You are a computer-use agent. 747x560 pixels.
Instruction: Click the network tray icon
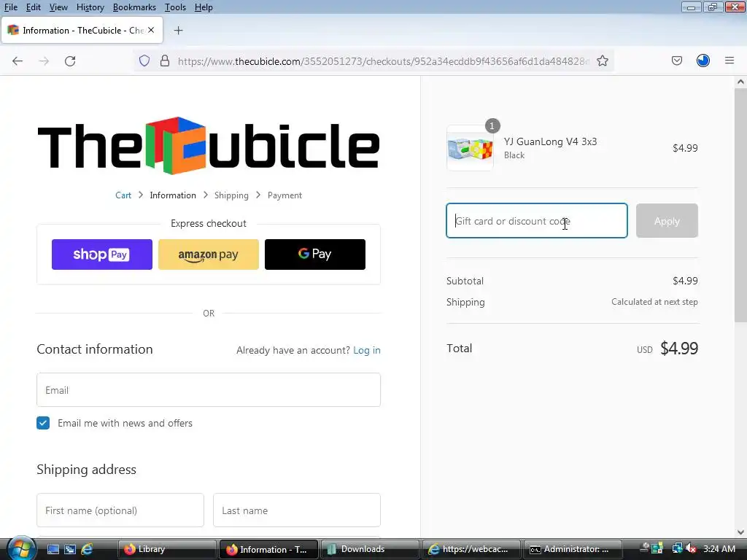coord(677,548)
